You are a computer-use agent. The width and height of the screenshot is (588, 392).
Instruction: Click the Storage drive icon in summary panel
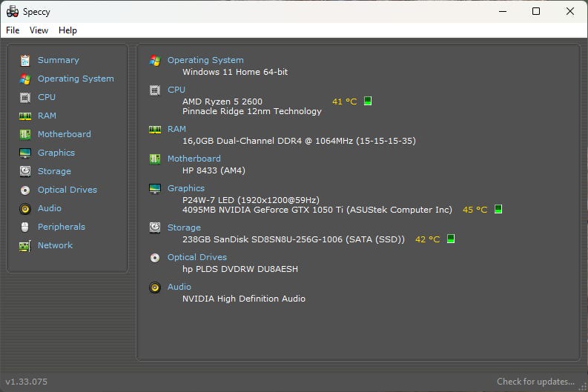tap(155, 227)
